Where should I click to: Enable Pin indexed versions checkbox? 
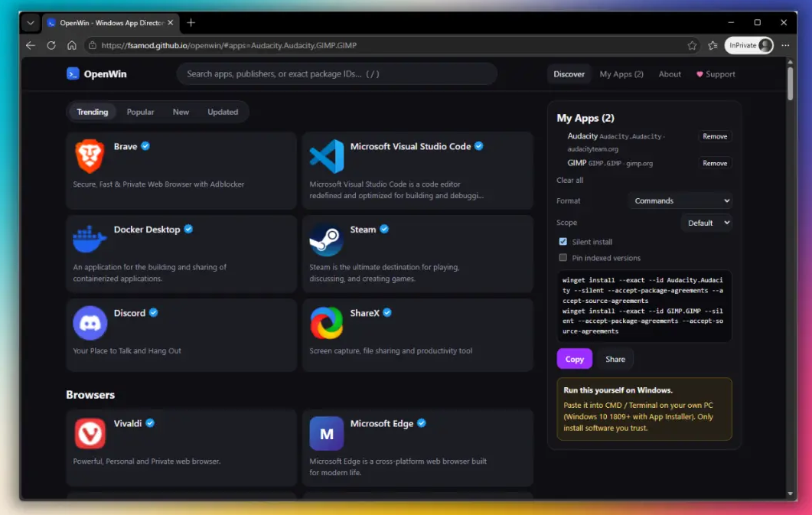[563, 257]
